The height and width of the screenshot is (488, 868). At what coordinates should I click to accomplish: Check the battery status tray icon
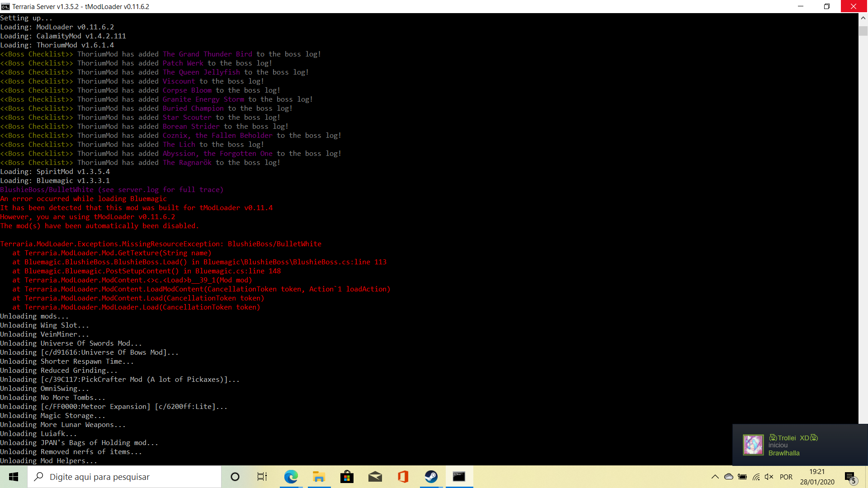[x=742, y=477]
